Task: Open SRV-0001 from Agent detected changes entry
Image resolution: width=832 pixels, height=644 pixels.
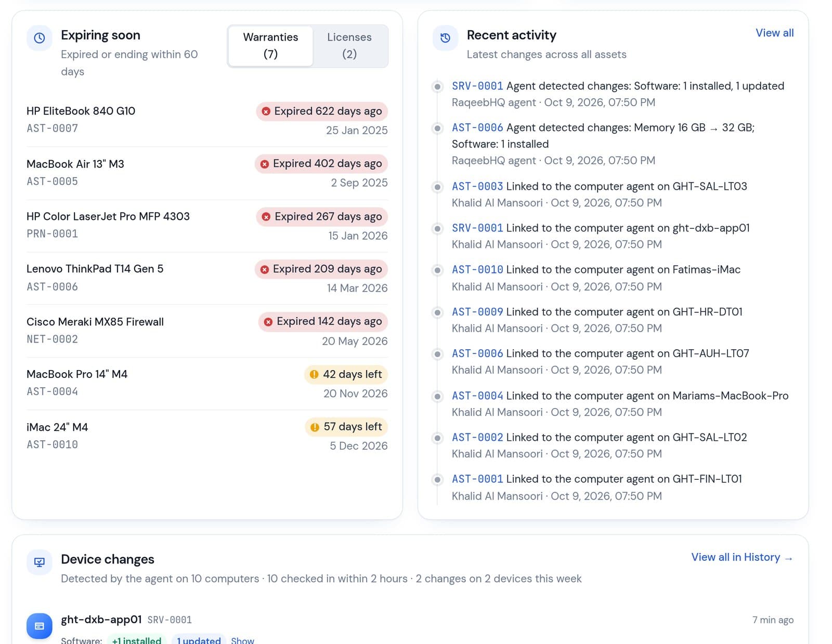Action: 477,86
